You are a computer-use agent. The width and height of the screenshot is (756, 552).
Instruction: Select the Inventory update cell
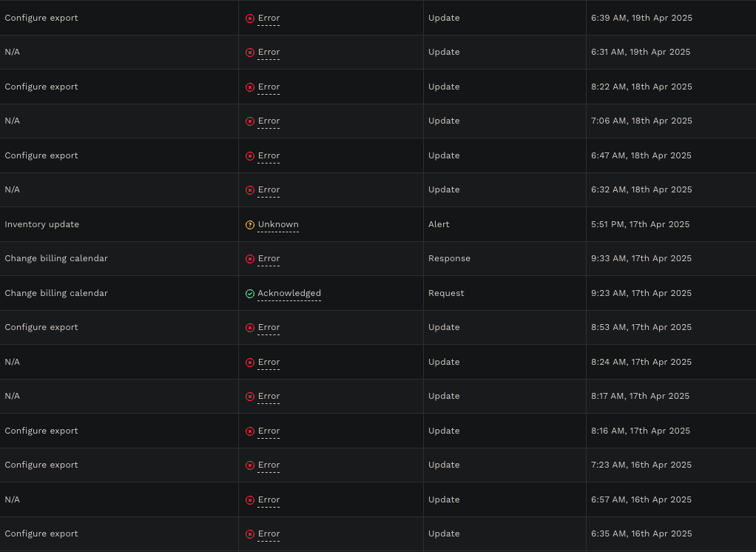tap(119, 224)
